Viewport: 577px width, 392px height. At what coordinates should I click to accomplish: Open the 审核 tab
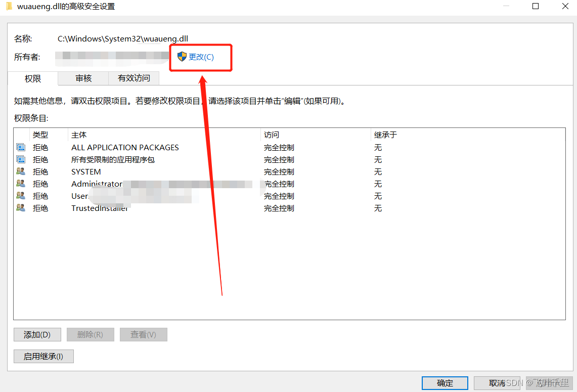point(83,78)
